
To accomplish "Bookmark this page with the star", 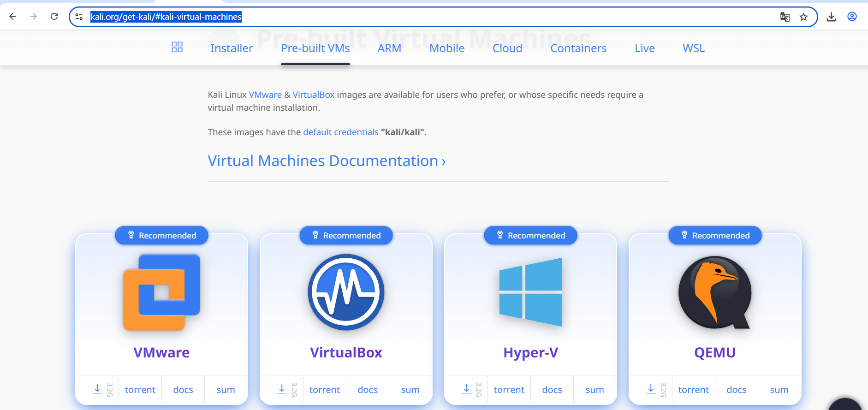I will click(x=804, y=17).
